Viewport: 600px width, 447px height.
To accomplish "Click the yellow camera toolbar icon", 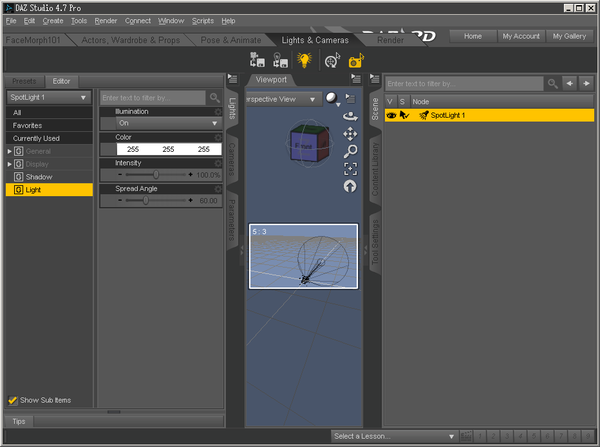I will click(x=356, y=61).
